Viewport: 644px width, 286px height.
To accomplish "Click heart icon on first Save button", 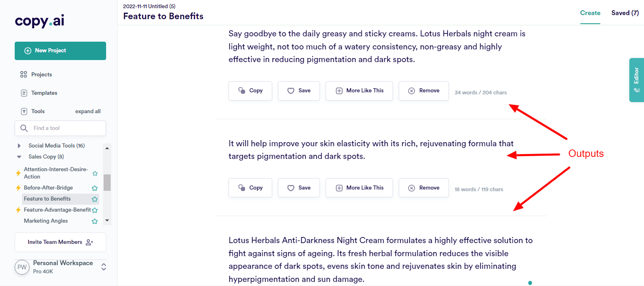I will [x=291, y=91].
